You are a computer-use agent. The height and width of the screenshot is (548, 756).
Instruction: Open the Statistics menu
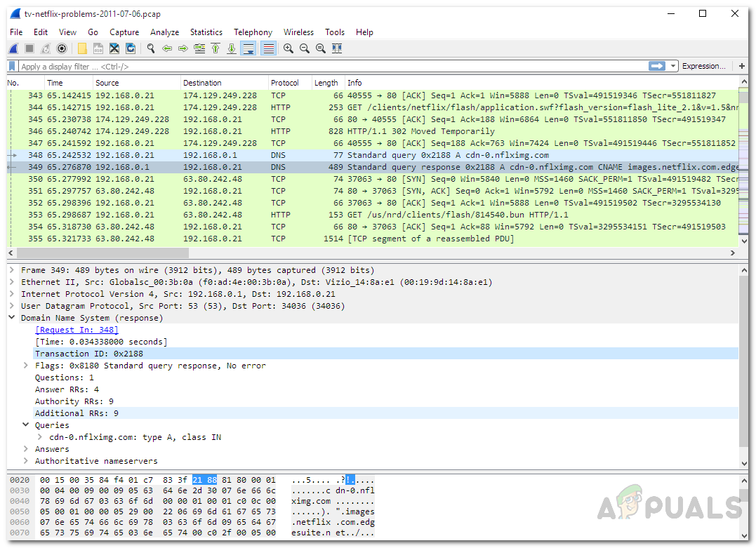tap(206, 32)
